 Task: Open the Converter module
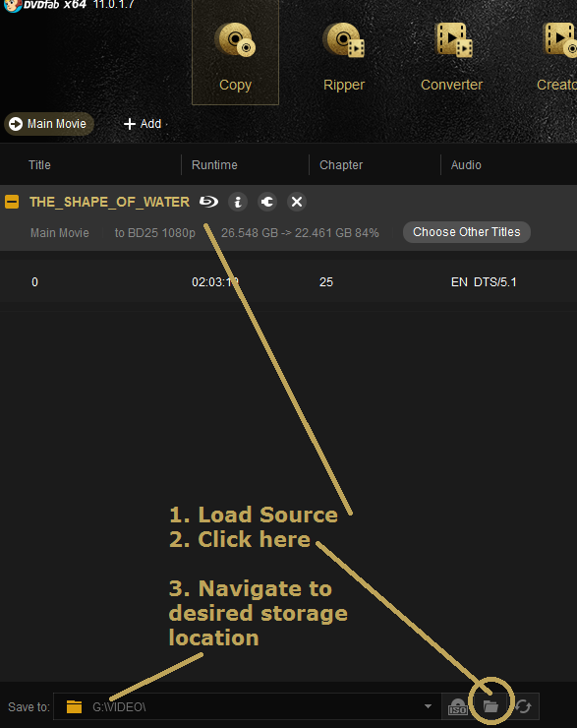tap(451, 56)
